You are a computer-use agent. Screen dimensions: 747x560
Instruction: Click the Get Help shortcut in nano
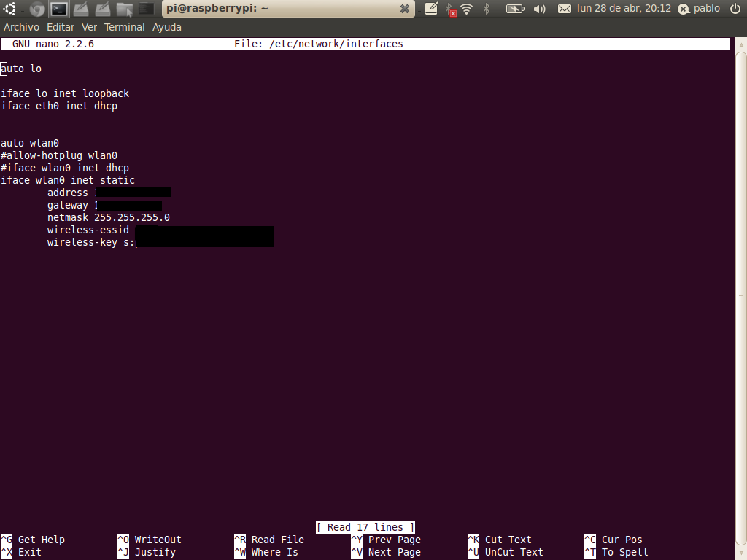(x=34, y=540)
